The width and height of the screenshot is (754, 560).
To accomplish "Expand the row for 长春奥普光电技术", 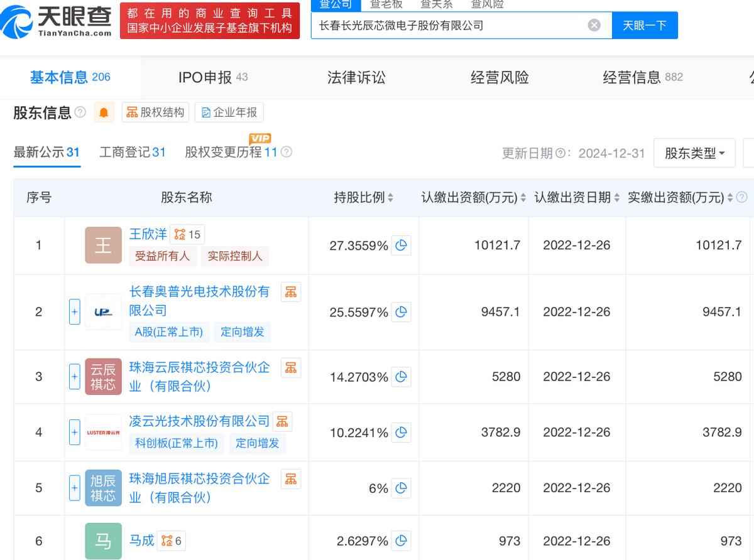I will pyautogui.click(x=74, y=312).
